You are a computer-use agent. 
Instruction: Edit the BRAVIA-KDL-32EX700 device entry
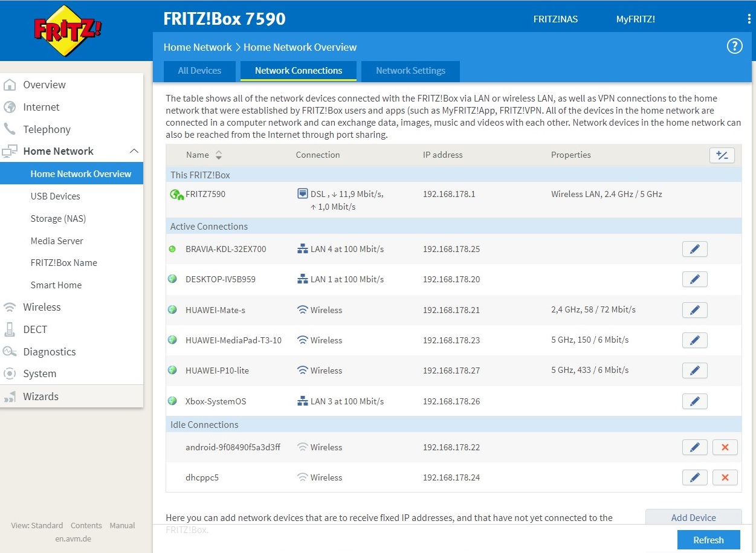coord(695,249)
